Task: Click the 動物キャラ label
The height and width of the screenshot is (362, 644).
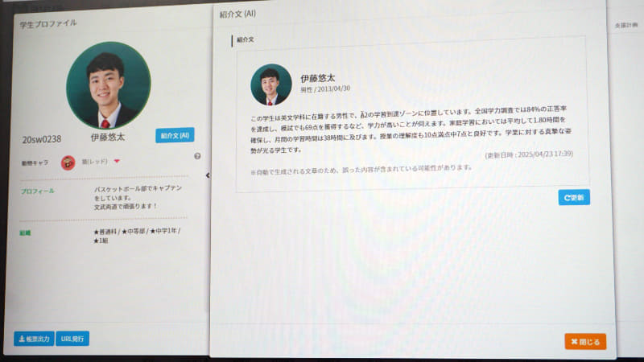Action: [35, 163]
